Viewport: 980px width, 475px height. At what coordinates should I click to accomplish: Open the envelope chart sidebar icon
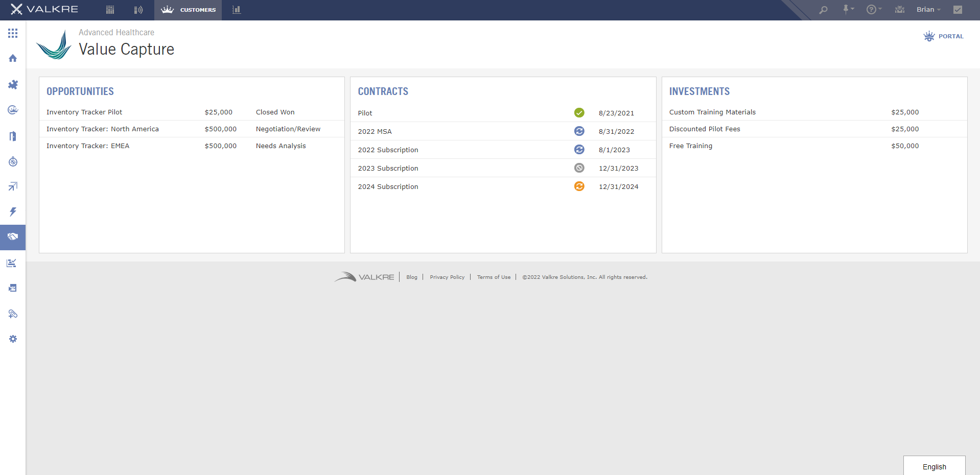13,288
